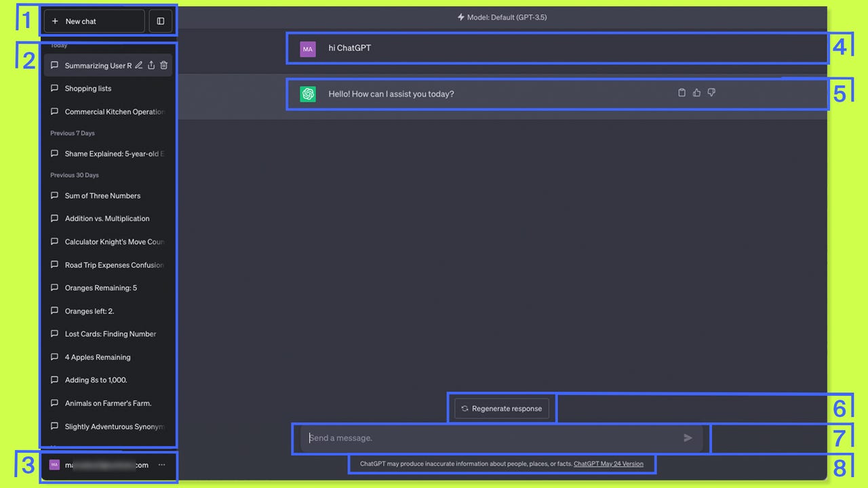Open the Sum of Three Numbers chat
Viewport: 868px width, 488px height.
click(x=108, y=196)
